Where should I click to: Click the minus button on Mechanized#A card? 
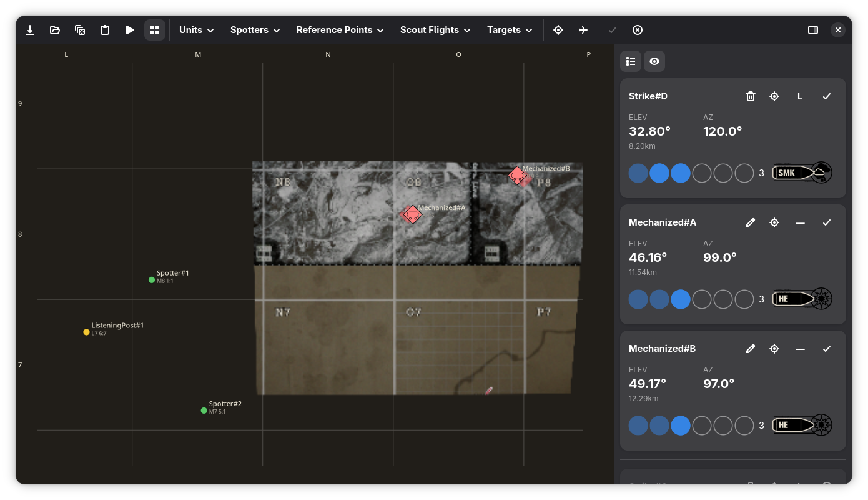point(800,222)
